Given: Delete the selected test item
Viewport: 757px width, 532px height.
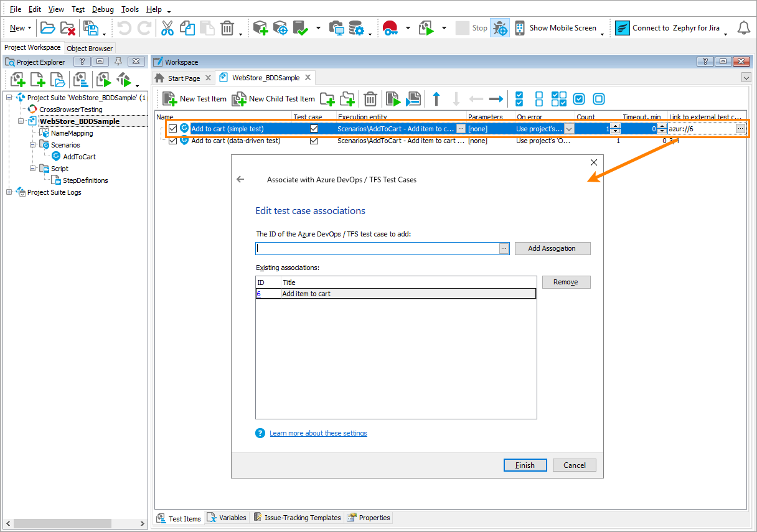Looking at the screenshot, I should click(x=370, y=99).
